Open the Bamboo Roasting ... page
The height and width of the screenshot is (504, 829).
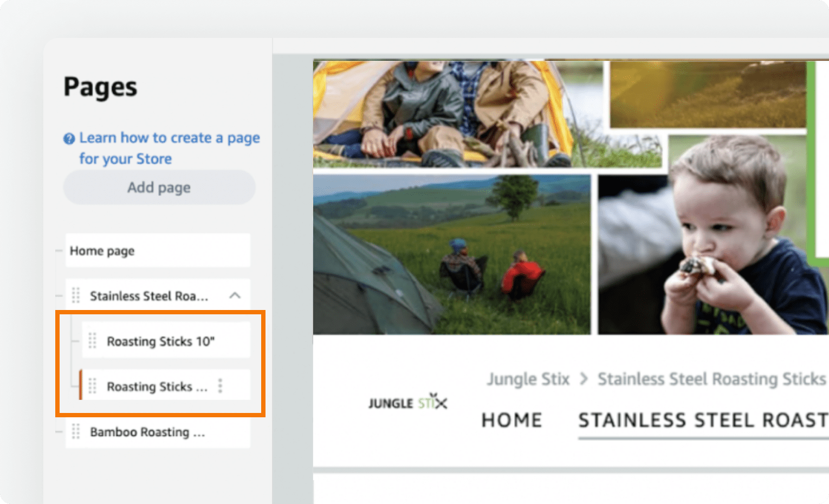(x=158, y=432)
